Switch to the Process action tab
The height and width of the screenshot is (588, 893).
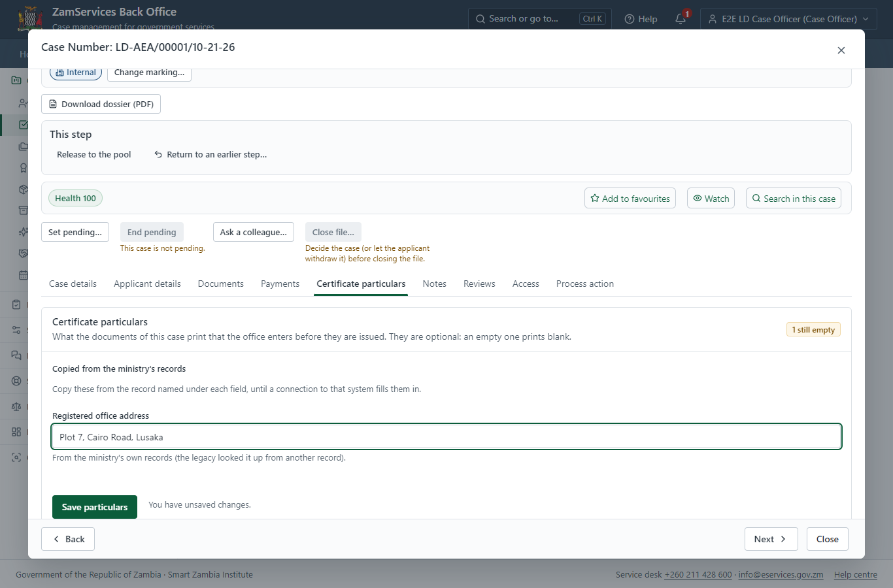click(585, 284)
